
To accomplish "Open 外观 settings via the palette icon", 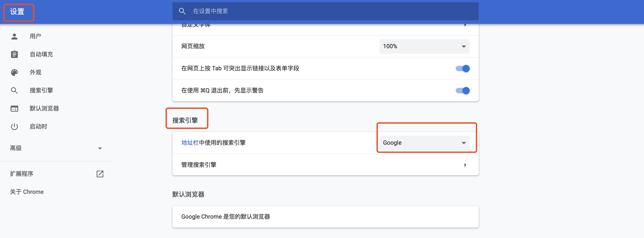I will 14,72.
